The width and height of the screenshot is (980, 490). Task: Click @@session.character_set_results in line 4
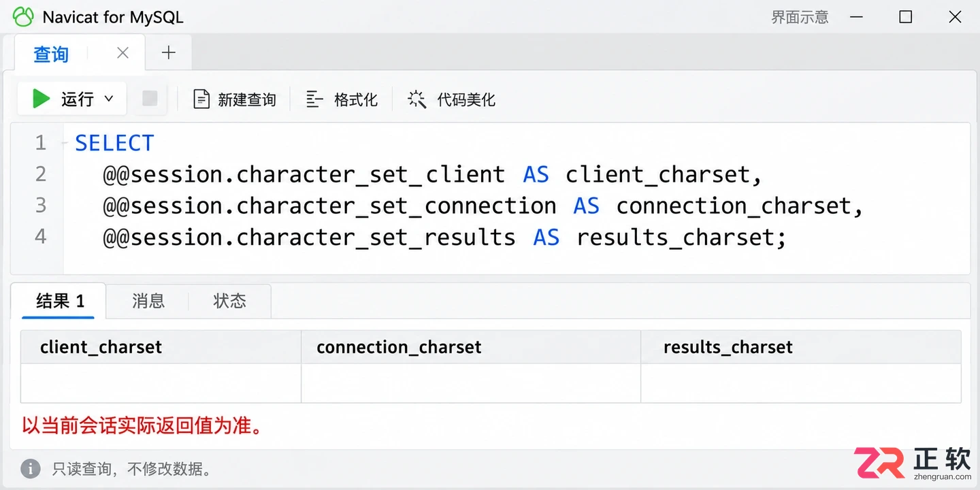pos(310,237)
